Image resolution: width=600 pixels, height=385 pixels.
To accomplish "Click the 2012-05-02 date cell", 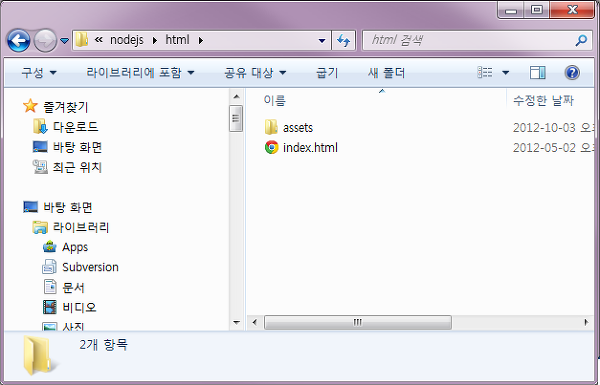I will click(553, 147).
